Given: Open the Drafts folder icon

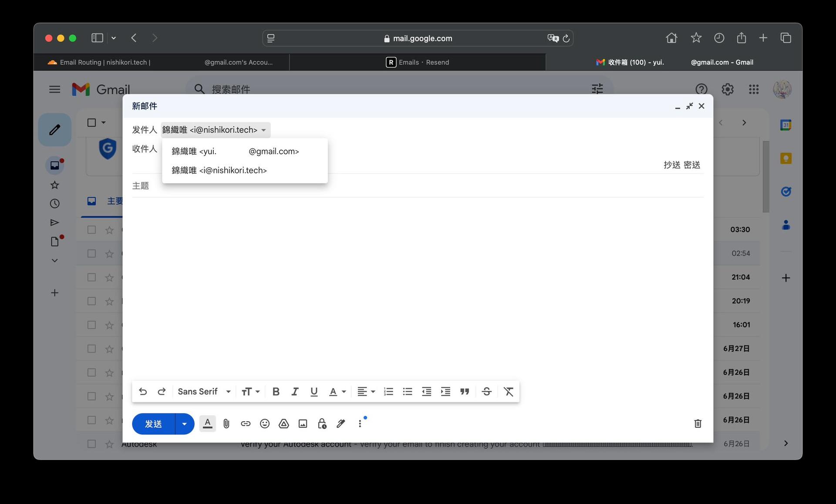Looking at the screenshot, I should pos(54,242).
